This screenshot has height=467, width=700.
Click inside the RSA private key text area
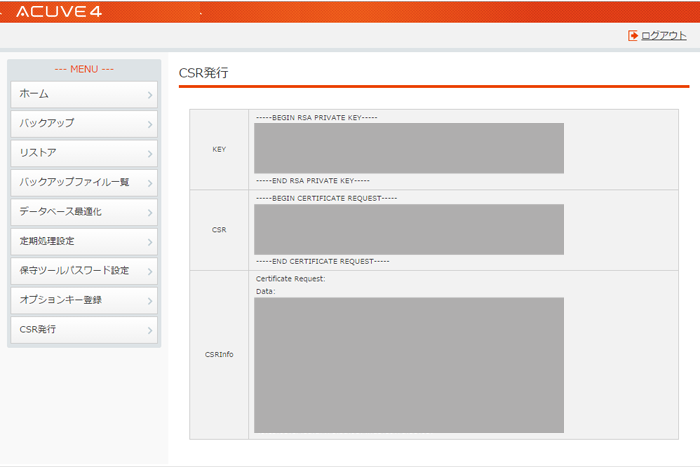tap(409, 148)
